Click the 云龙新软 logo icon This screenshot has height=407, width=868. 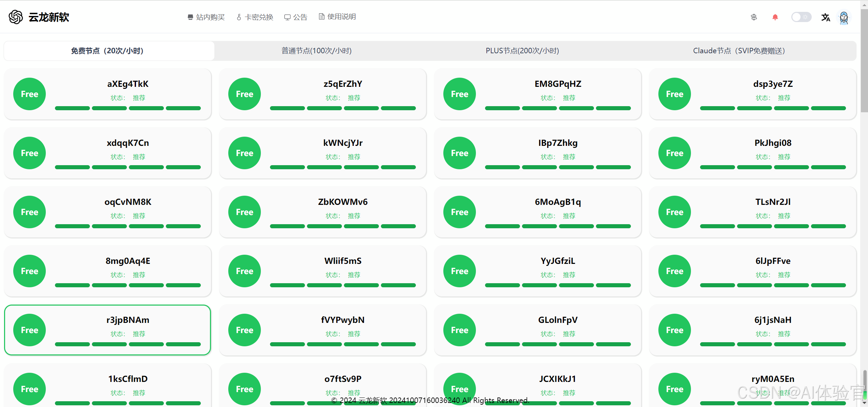pyautogui.click(x=16, y=17)
